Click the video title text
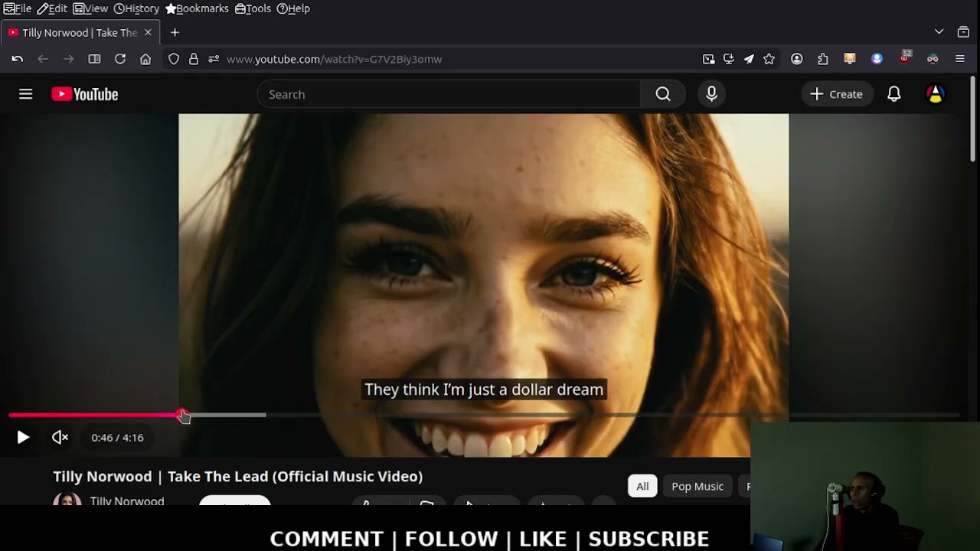 pyautogui.click(x=237, y=476)
